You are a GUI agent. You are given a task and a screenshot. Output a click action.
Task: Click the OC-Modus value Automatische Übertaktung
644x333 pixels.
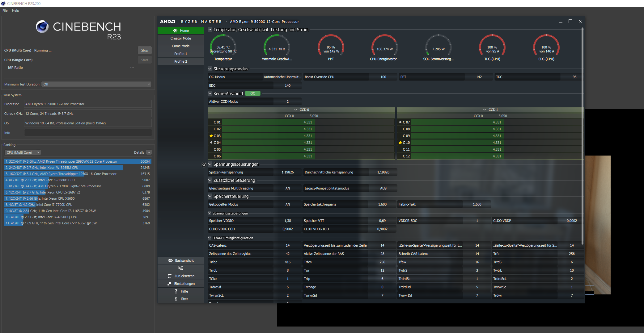pos(282,77)
